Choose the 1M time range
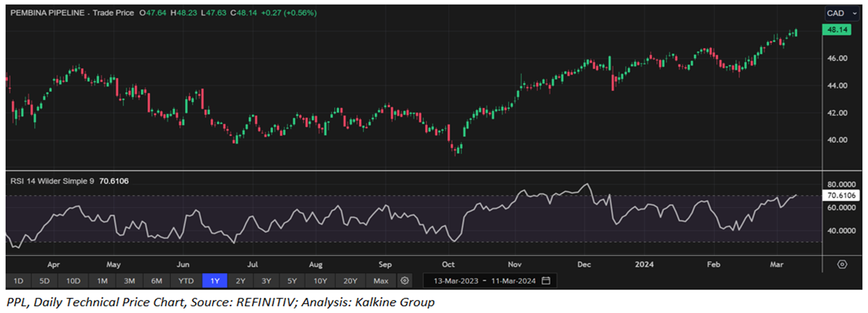The width and height of the screenshot is (868, 313). (102, 281)
